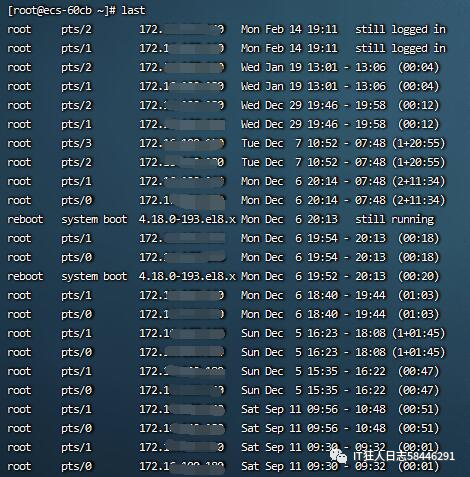This screenshot has width=470, height=477.
Task: Click the 'last' command at the prompt
Action: (x=133, y=10)
